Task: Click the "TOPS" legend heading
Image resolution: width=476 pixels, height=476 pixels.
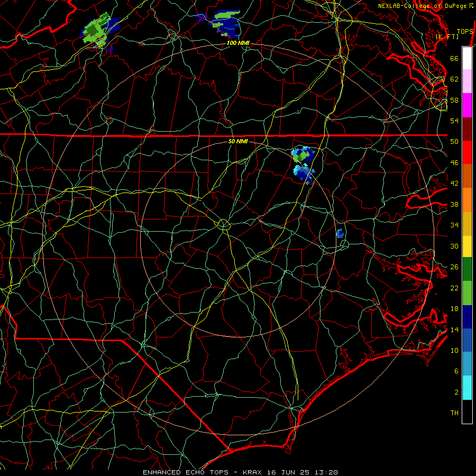Action: point(465,31)
